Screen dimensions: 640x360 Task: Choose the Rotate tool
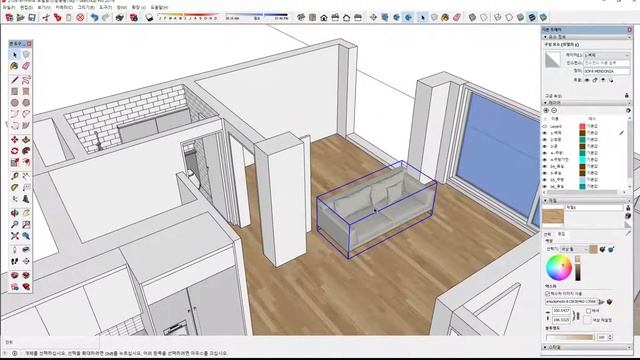point(15,151)
